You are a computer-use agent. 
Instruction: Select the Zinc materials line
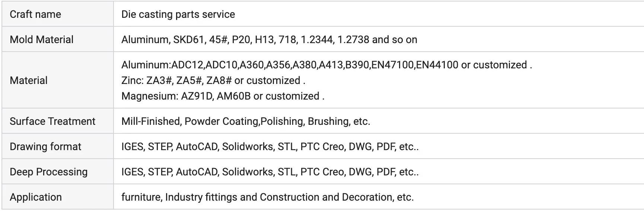(213, 81)
